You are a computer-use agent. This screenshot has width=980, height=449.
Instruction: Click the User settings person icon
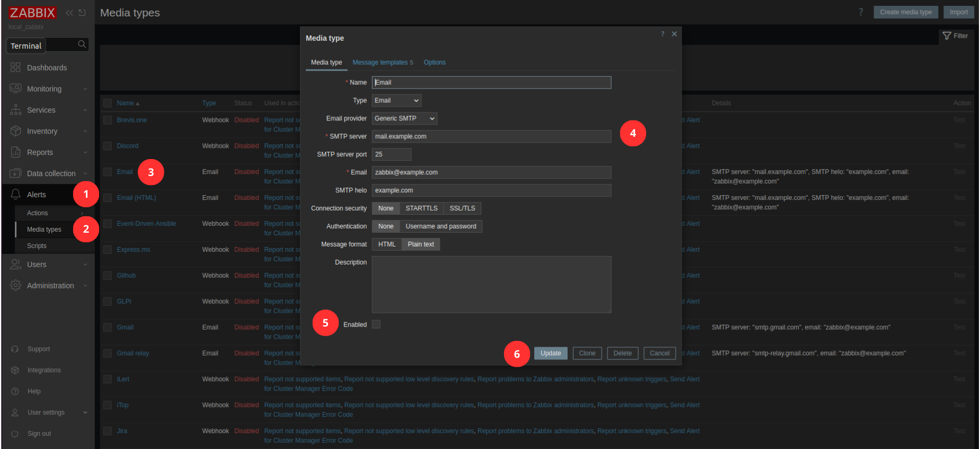15,412
